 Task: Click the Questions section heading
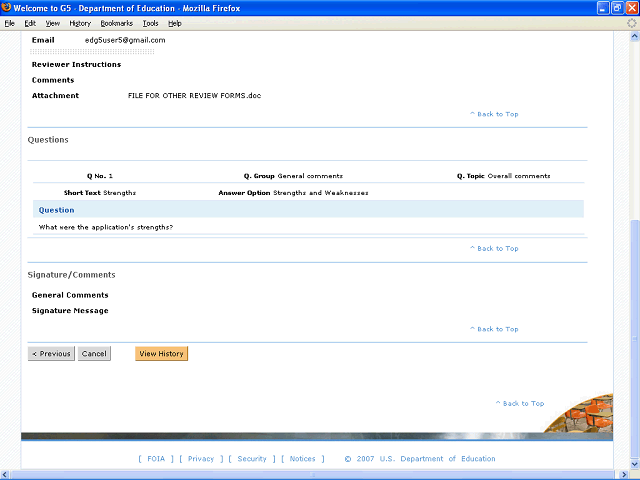(x=48, y=140)
